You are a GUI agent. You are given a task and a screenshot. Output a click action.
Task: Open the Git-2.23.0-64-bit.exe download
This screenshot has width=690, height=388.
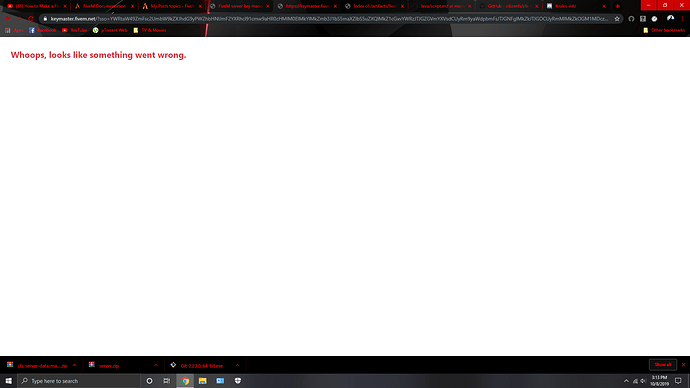pos(197,366)
